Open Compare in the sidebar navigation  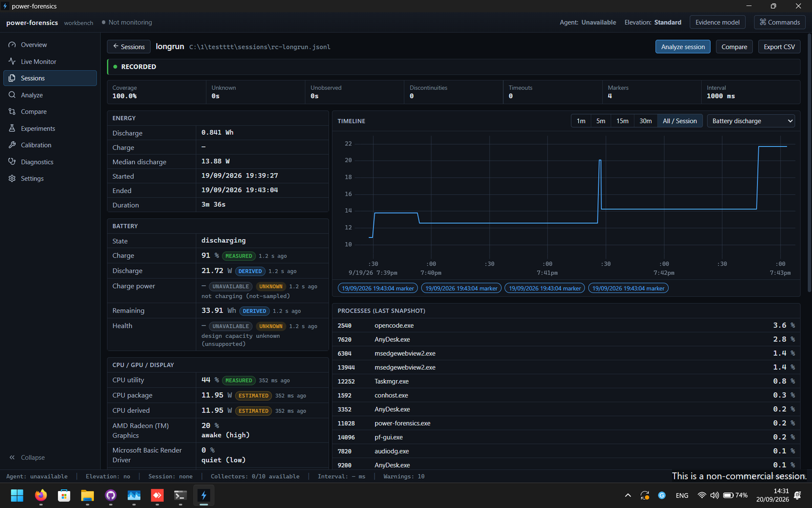pyautogui.click(x=50, y=111)
